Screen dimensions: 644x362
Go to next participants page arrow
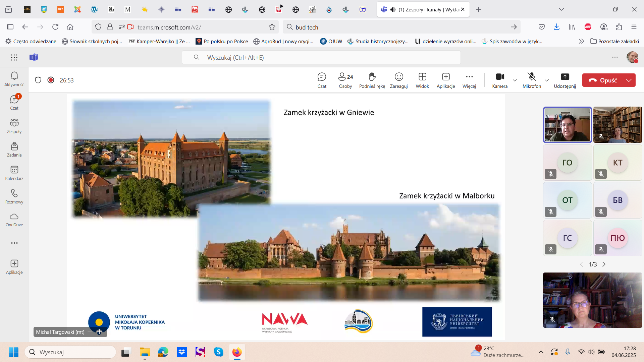coord(604,264)
